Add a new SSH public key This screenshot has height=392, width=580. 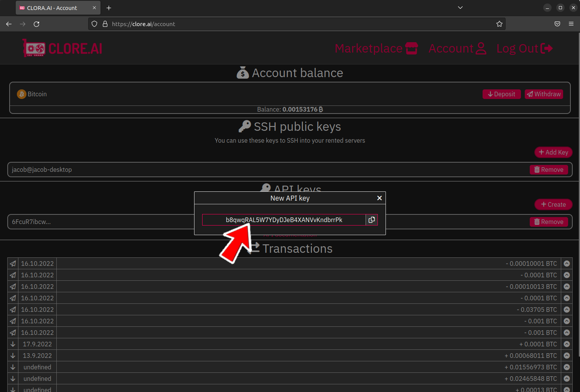click(x=553, y=152)
